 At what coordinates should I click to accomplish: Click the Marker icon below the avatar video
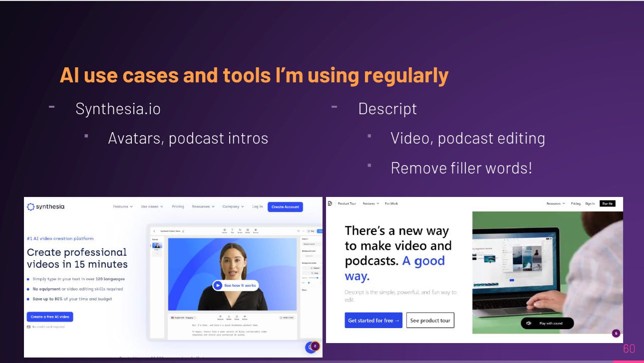coord(229,317)
